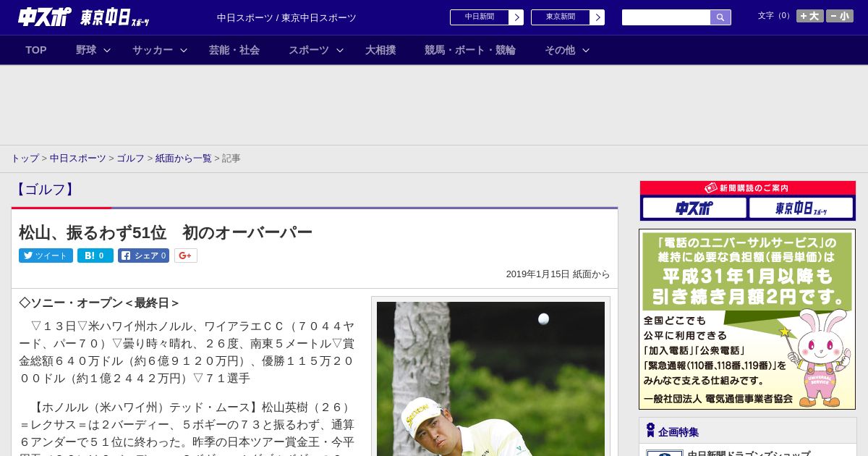
Task: Open その他 navigation menu
Action: click(560, 50)
